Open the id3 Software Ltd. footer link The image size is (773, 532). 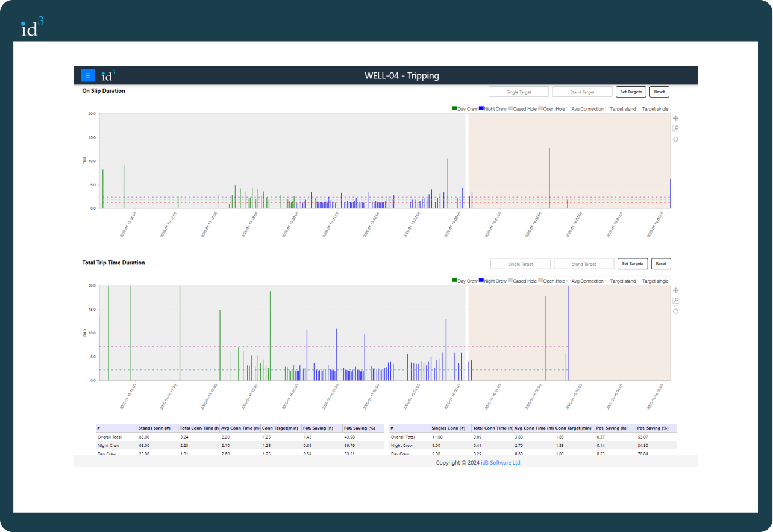pyautogui.click(x=501, y=463)
